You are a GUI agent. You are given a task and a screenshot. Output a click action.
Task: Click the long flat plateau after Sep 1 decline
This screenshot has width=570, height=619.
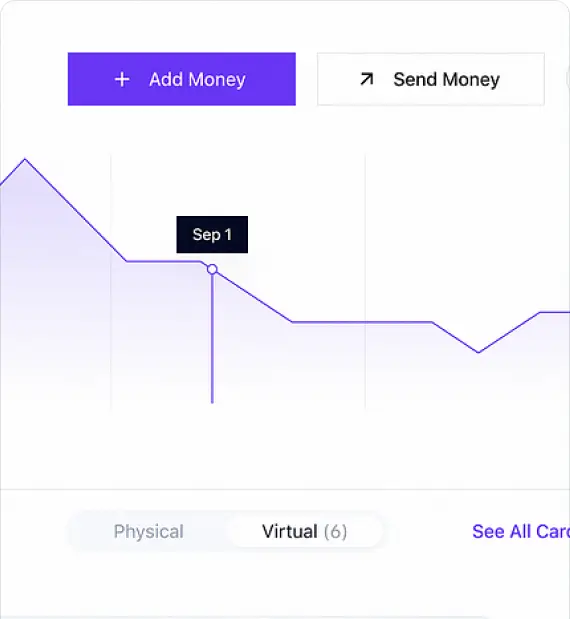click(x=362, y=322)
